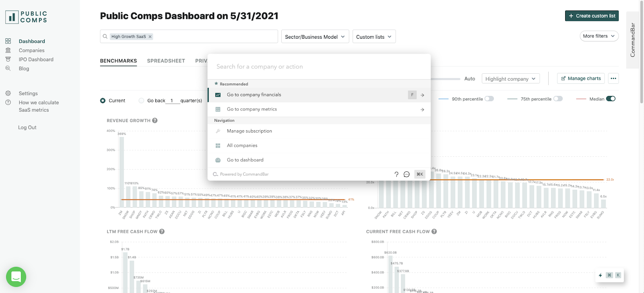Turn off the Median toggle
The image size is (644, 293).
tap(611, 99)
